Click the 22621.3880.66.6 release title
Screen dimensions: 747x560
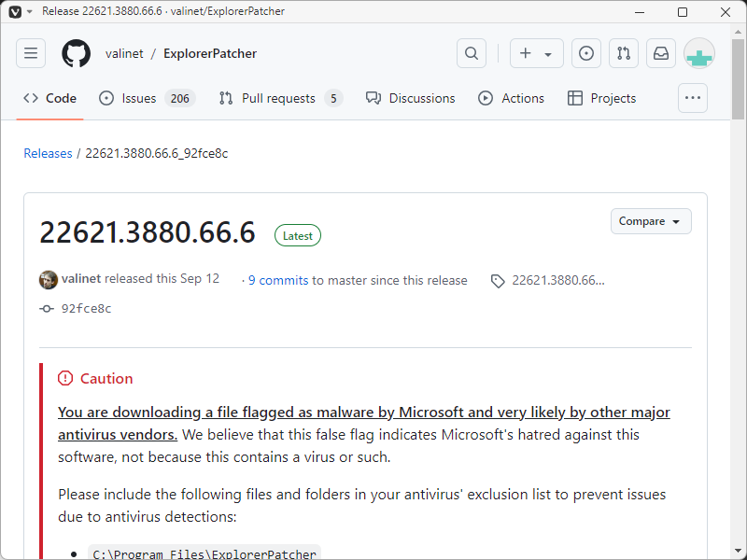tap(148, 232)
